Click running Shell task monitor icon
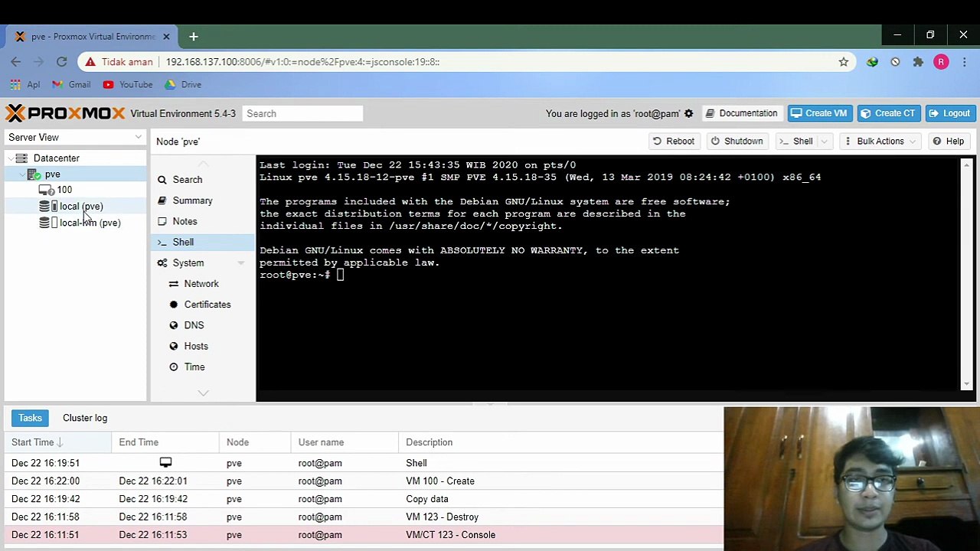 pos(165,462)
